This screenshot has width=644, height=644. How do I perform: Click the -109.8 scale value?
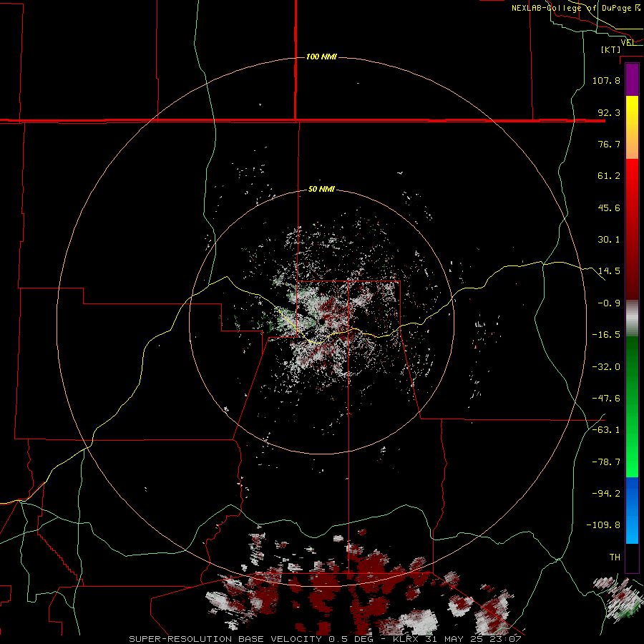603,525
